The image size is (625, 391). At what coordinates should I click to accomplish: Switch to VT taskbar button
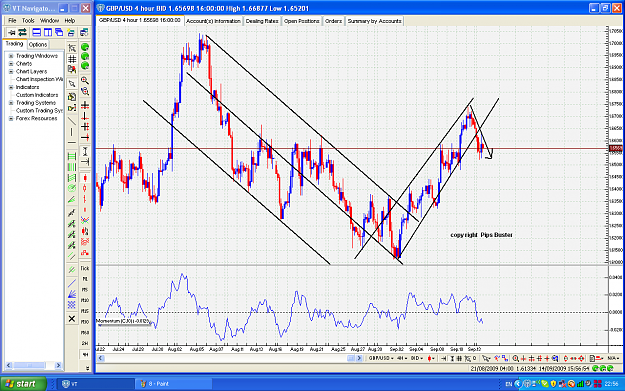pos(96,384)
